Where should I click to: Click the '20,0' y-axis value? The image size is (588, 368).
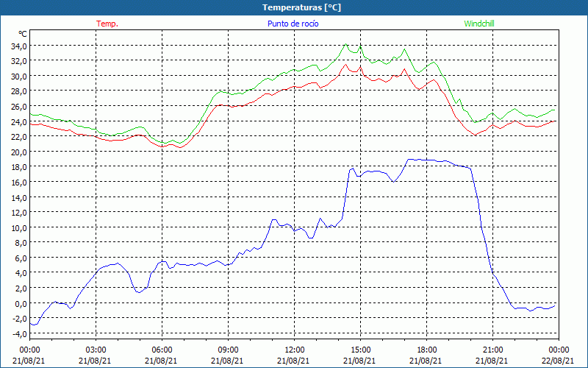[x=19, y=152]
